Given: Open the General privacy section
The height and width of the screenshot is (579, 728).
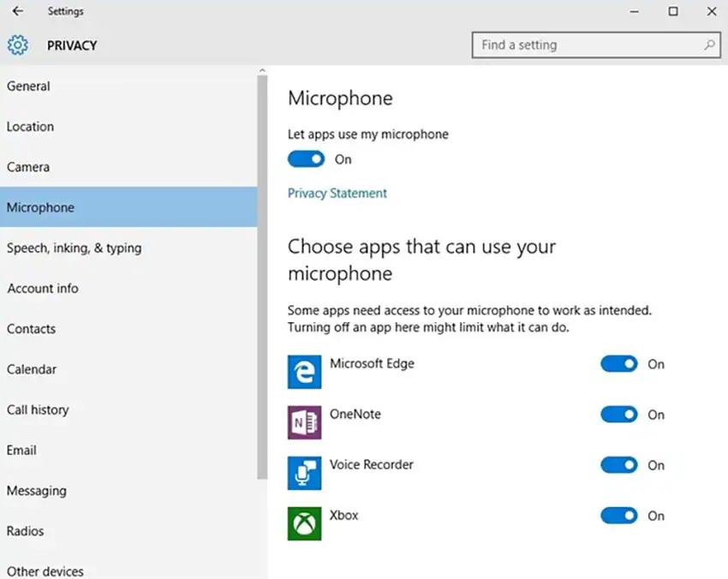Looking at the screenshot, I should coord(128,86).
